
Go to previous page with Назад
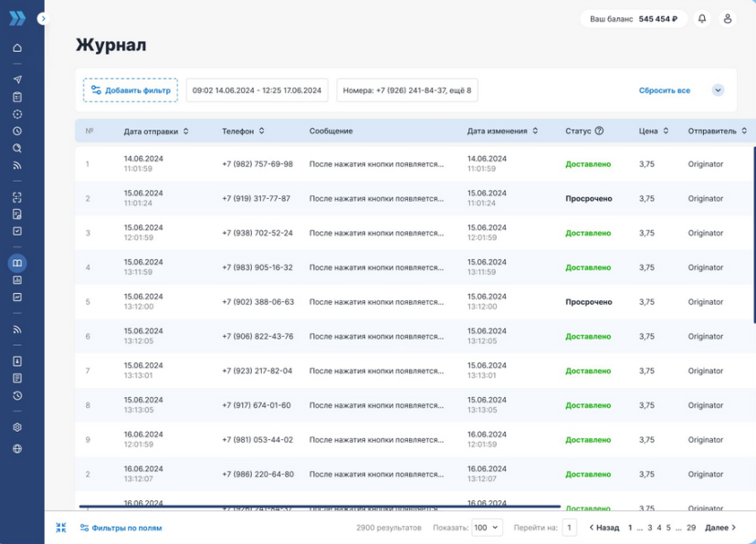pyautogui.click(x=604, y=528)
